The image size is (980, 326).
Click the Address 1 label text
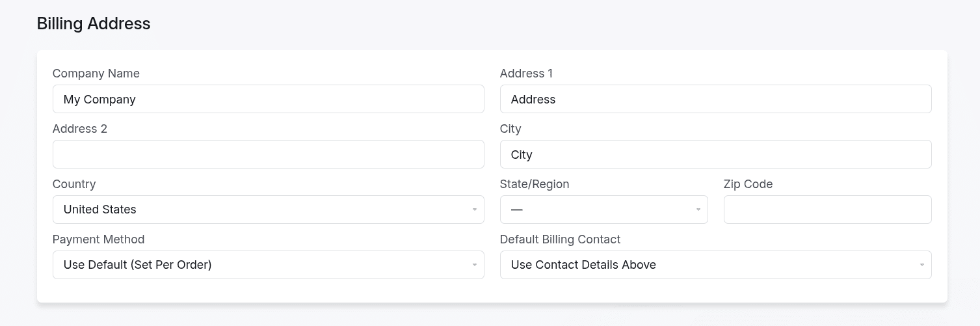coord(526,74)
